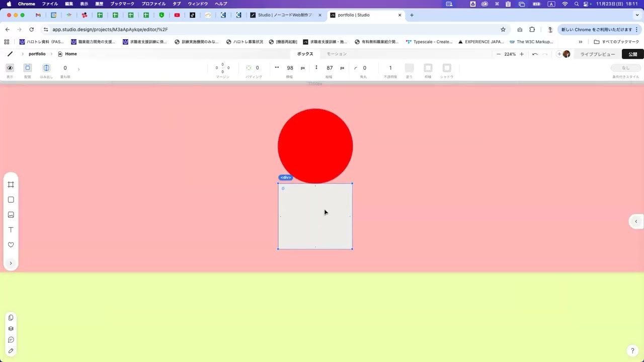The image size is (644, 362).
Task: Click the Home page breadcrumb
Action: pos(67,54)
